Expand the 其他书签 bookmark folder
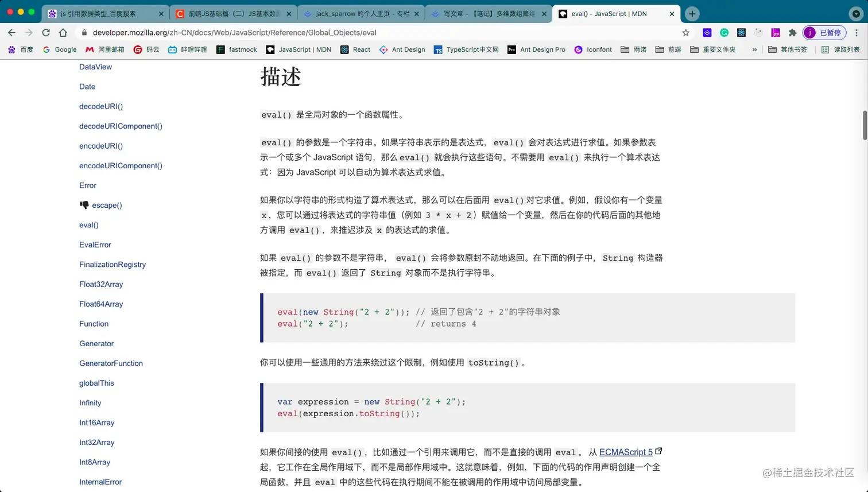The width and height of the screenshot is (868, 492). pyautogui.click(x=788, y=50)
